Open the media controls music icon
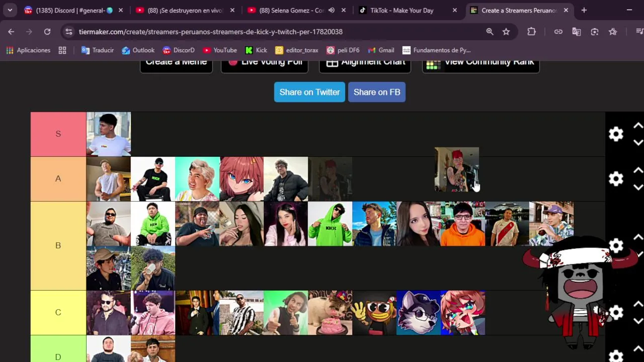 (x=639, y=32)
